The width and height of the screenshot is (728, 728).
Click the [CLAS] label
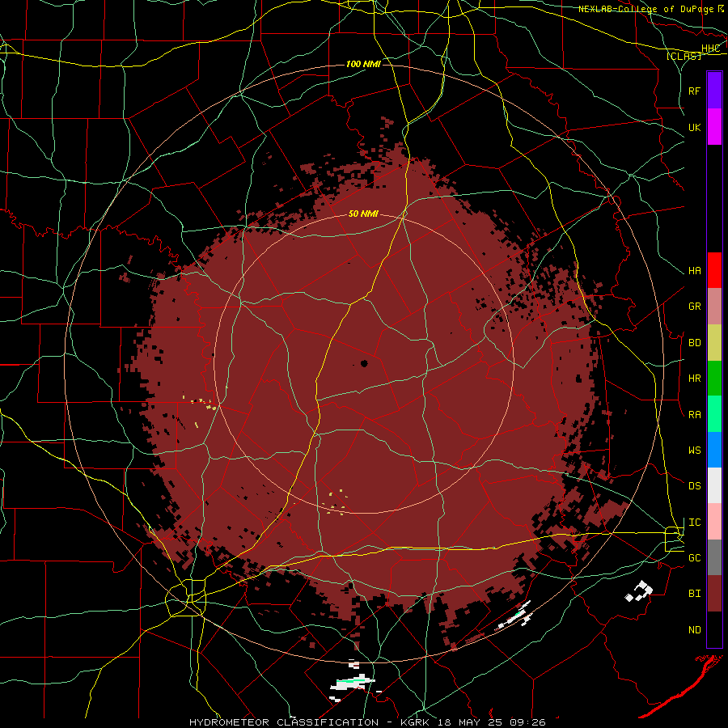point(684,56)
